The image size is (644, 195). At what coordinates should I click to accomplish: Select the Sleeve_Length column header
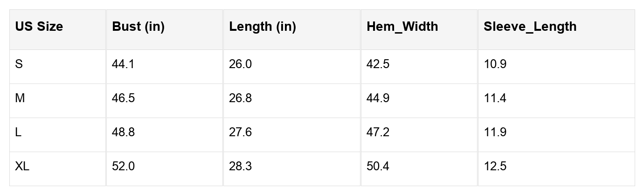pyautogui.click(x=530, y=27)
